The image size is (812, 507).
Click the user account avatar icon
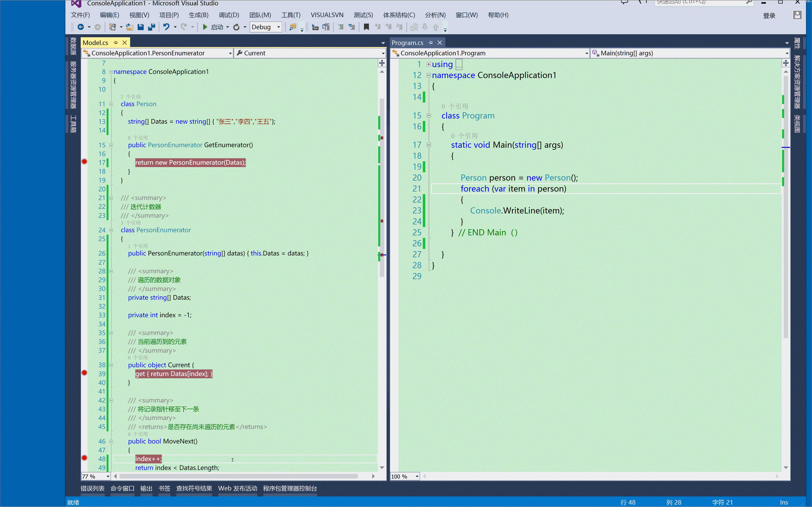point(797,15)
